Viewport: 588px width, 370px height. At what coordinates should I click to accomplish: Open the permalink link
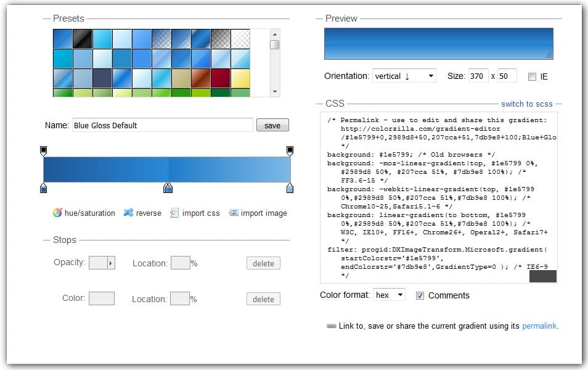tap(539, 326)
